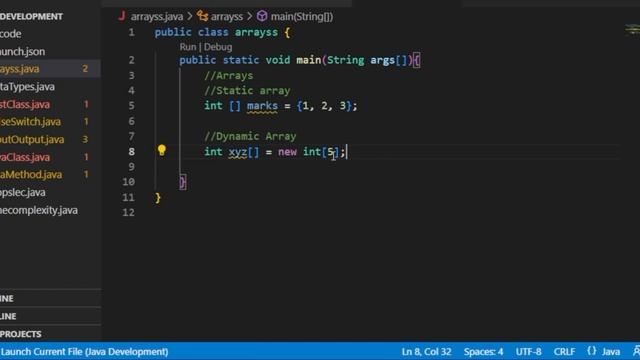Click the lightbulb quick-fix icon on line 8
The width and height of the screenshot is (640, 360).
coord(162,150)
